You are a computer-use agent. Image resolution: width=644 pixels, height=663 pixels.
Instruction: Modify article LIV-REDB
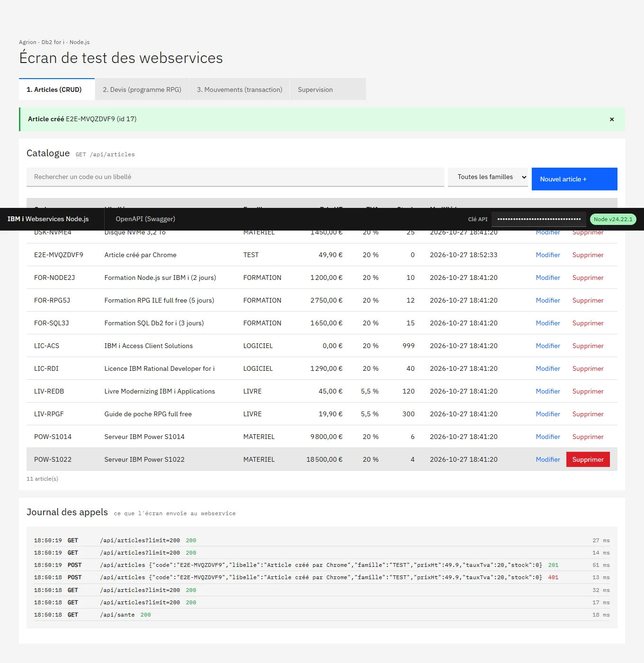click(548, 391)
